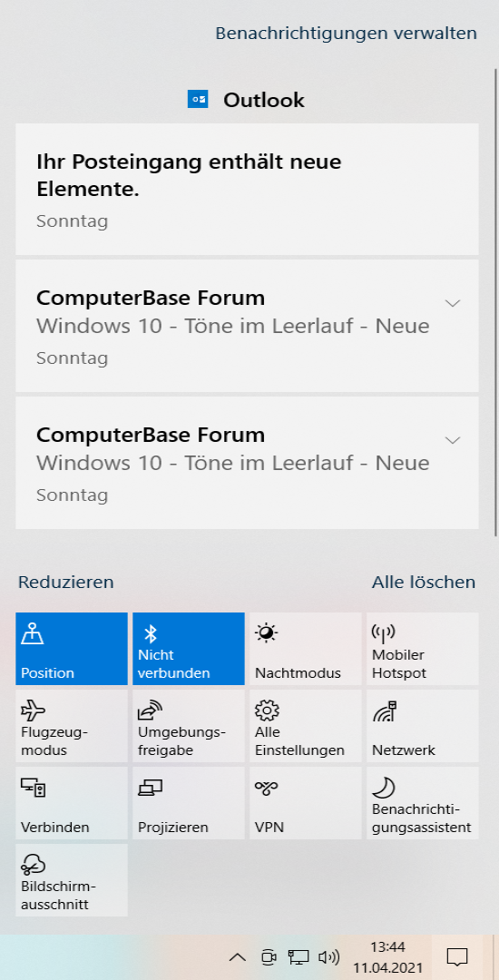Image resolution: width=499 pixels, height=980 pixels.
Task: Open the Verbinden tile
Action: pyautogui.click(x=71, y=803)
